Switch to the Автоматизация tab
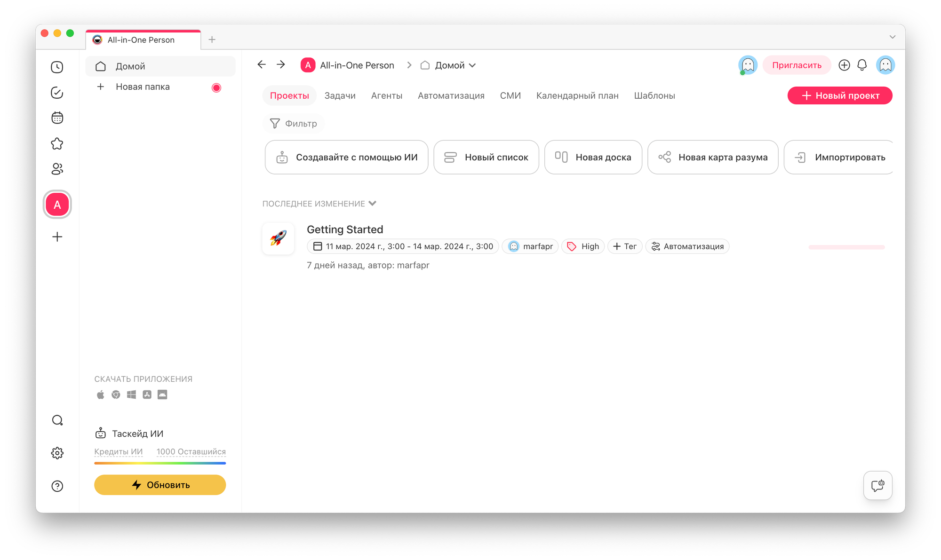This screenshot has width=941, height=560. (451, 95)
